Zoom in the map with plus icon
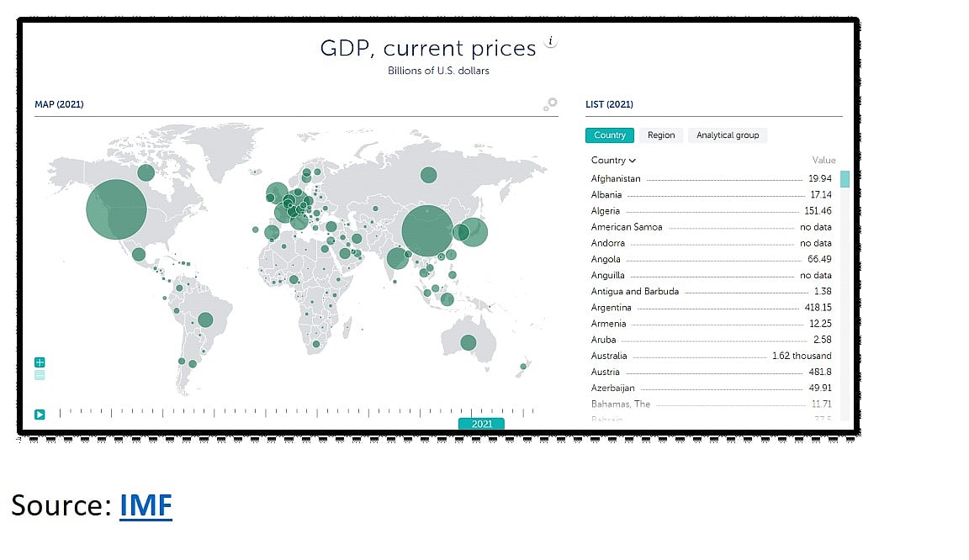Viewport: 969px width, 560px height. pyautogui.click(x=40, y=362)
